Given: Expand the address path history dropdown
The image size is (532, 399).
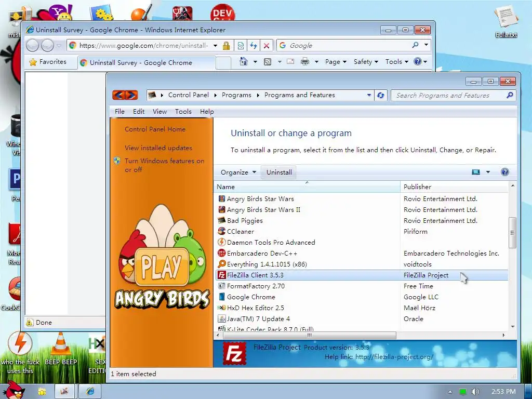Looking at the screenshot, I should (x=369, y=96).
